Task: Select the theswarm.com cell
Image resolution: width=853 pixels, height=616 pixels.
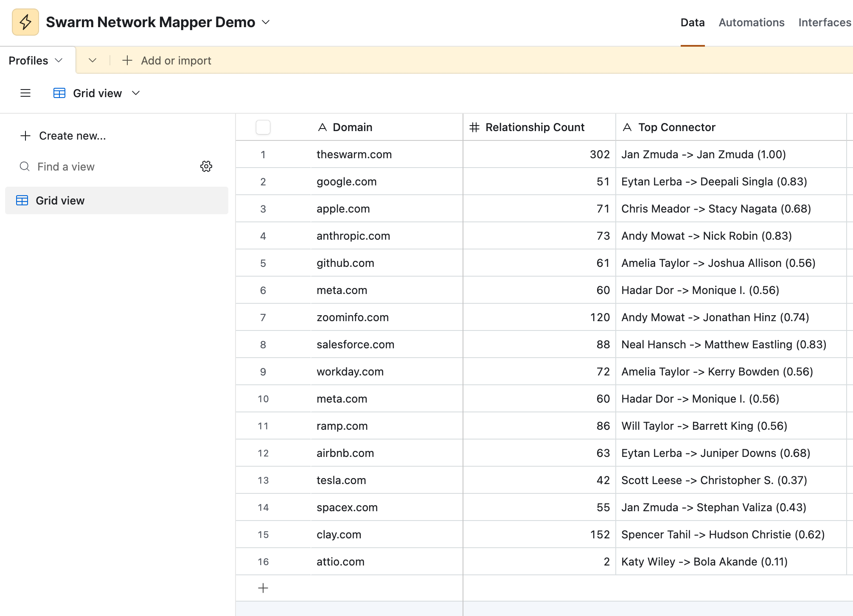Action: [x=386, y=154]
